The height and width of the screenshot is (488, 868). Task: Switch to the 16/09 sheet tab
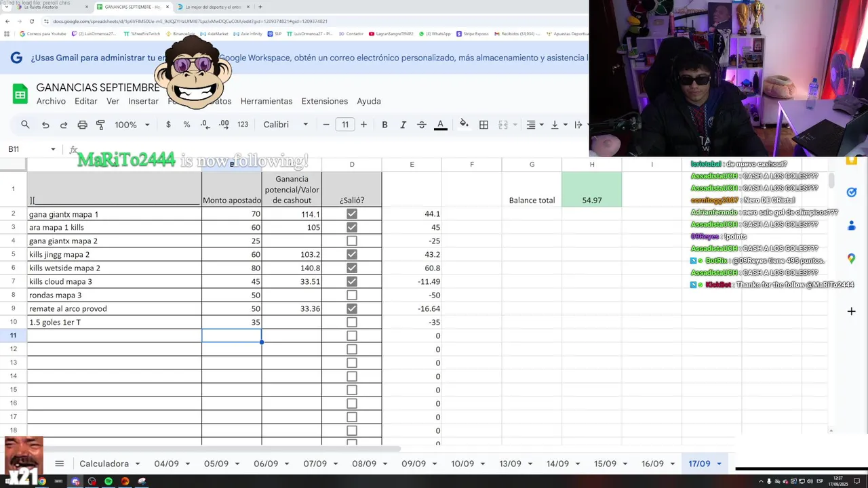pos(652,464)
